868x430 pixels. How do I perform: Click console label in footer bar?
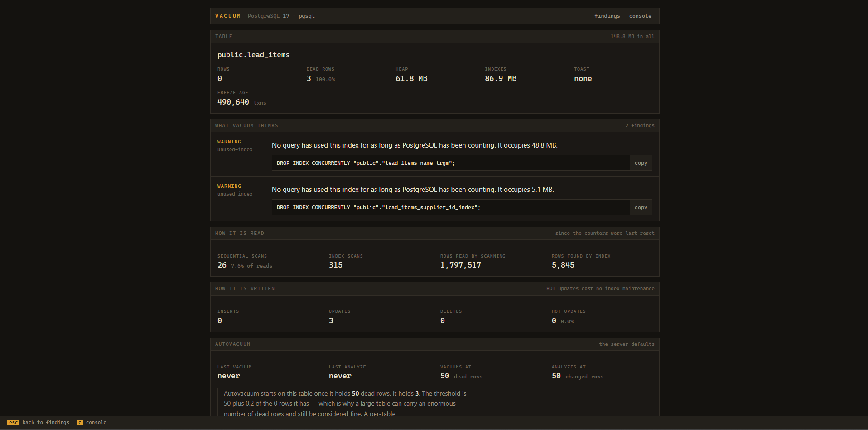coord(96,422)
